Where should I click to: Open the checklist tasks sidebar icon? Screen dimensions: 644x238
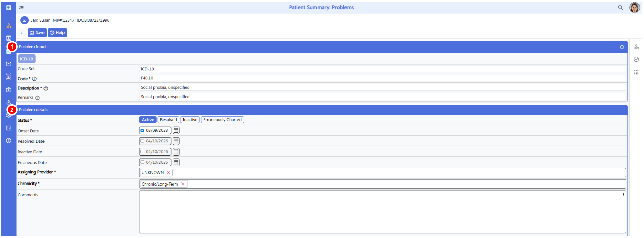[x=9, y=128]
